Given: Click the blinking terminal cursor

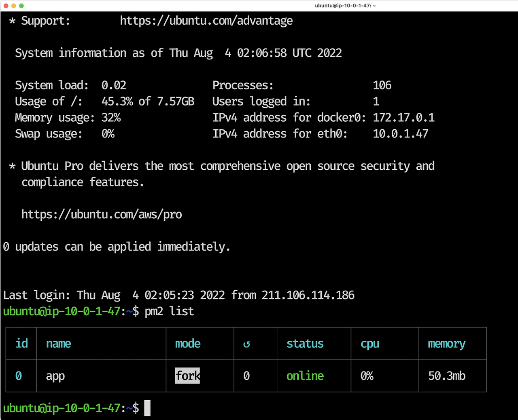Looking at the screenshot, I should pyautogui.click(x=147, y=408).
